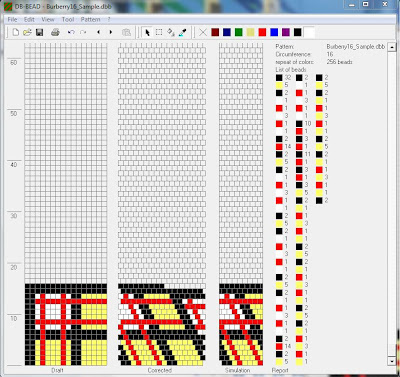
Task: Activate the arrow pointer tool
Action: pyautogui.click(x=147, y=32)
